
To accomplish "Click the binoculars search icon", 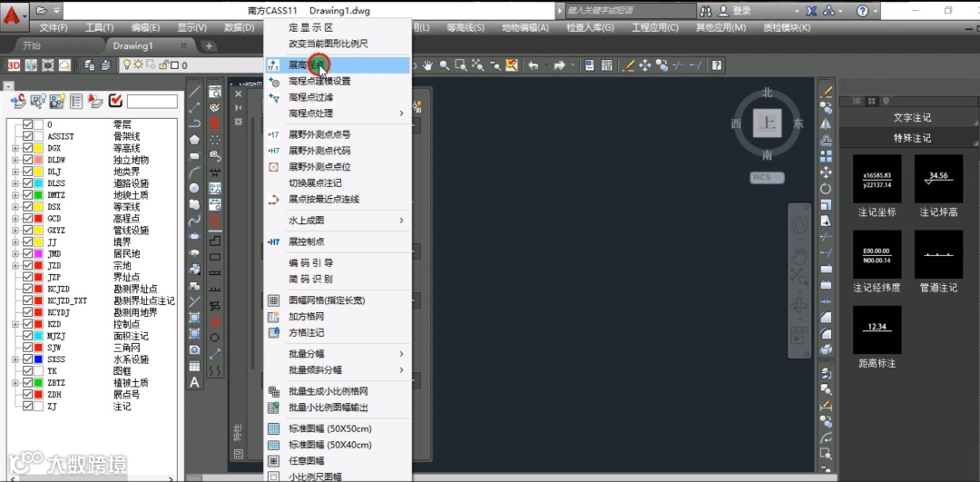I will tap(706, 11).
